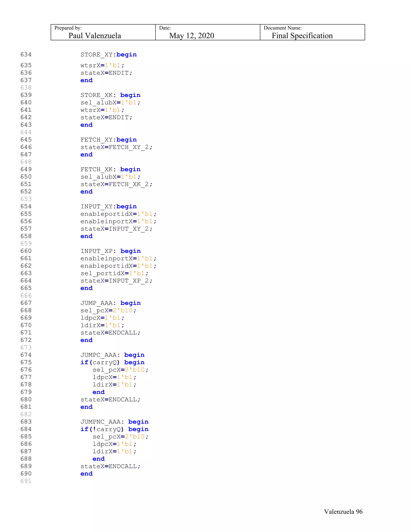Click line number 634

[26, 54]
